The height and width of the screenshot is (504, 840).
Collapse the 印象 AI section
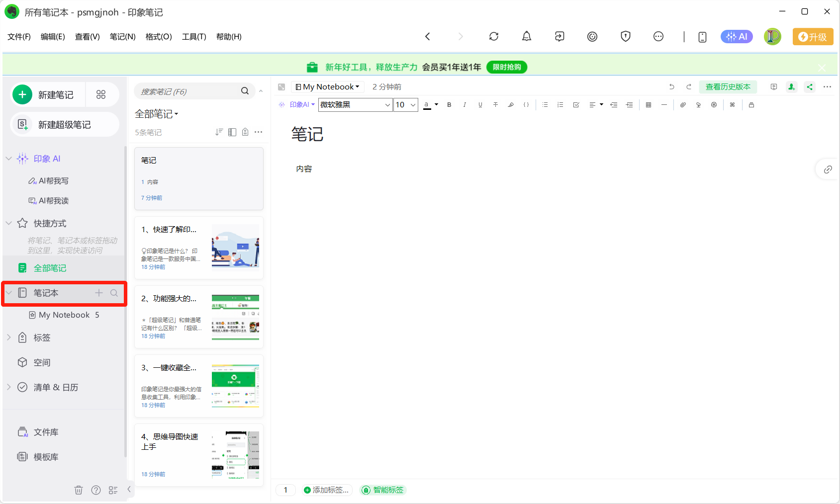(x=8, y=159)
